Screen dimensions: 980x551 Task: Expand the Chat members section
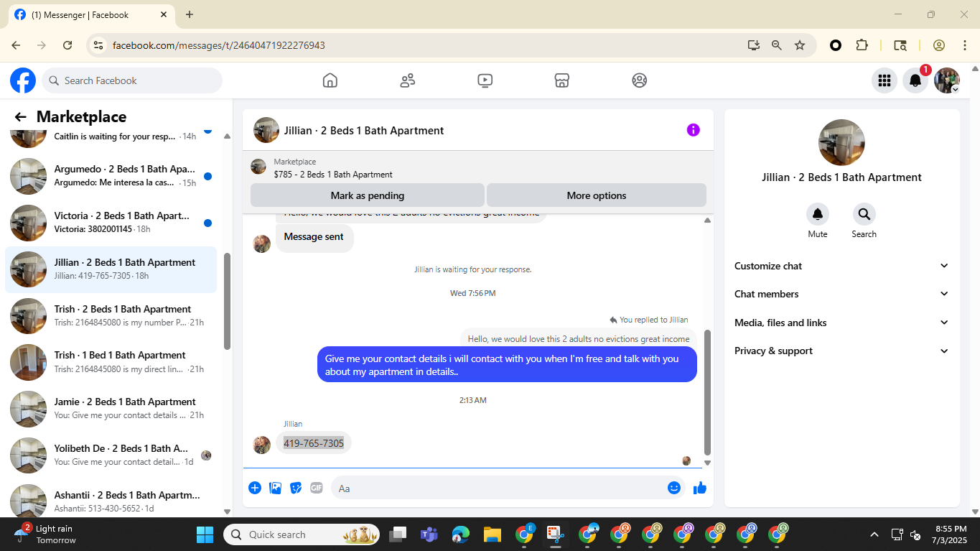click(841, 294)
